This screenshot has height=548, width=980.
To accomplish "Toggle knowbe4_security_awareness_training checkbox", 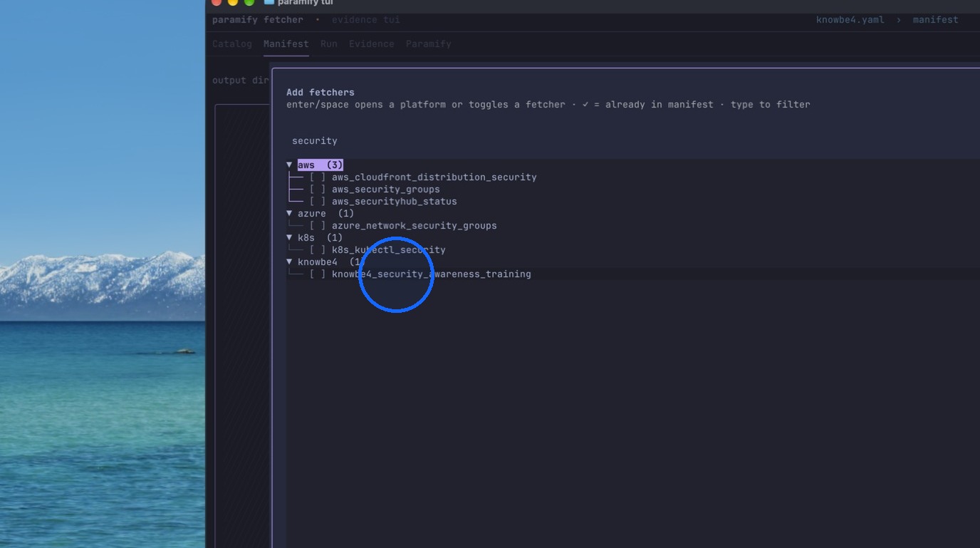I will [x=318, y=274].
